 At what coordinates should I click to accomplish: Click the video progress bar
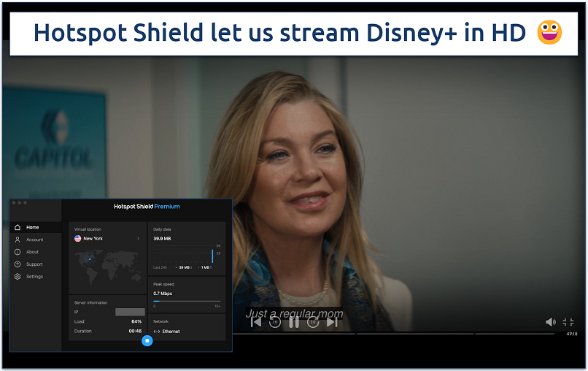point(393,334)
